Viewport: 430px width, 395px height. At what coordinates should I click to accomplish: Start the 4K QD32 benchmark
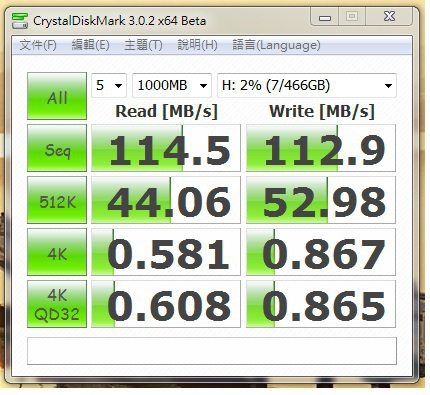point(57,304)
